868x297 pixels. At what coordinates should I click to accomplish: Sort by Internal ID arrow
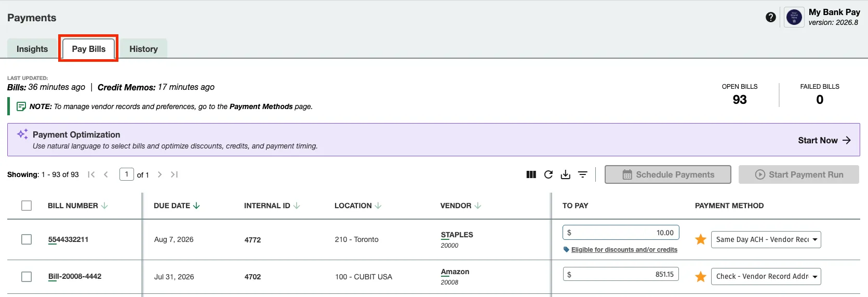click(x=297, y=206)
